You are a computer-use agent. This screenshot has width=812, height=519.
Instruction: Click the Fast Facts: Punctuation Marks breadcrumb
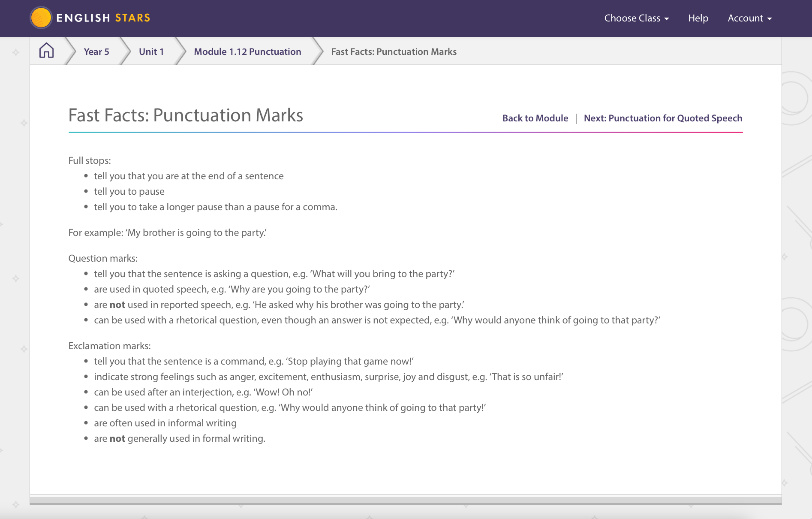tap(394, 51)
